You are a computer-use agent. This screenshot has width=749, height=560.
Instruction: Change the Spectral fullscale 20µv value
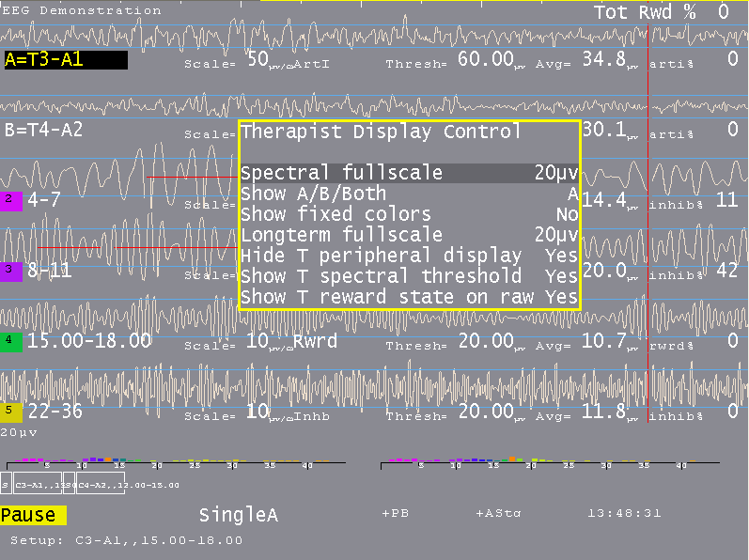pyautogui.click(x=555, y=173)
